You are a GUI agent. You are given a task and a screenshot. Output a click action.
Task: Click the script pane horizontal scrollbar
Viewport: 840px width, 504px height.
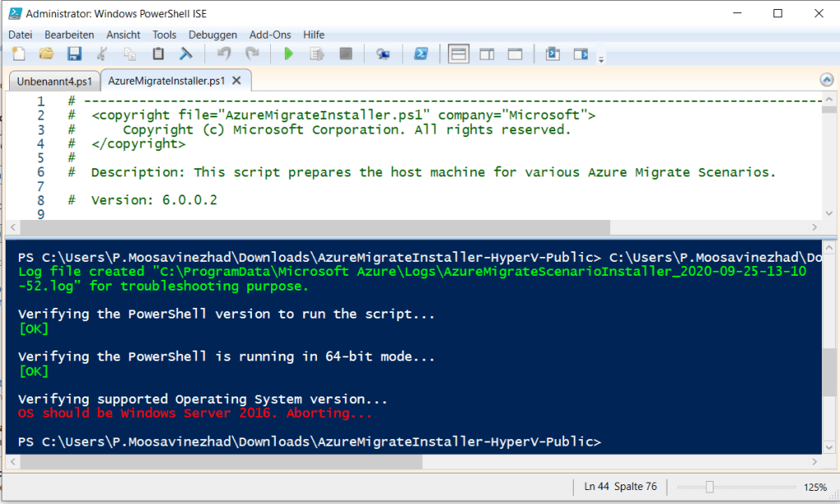pyautogui.click(x=312, y=227)
